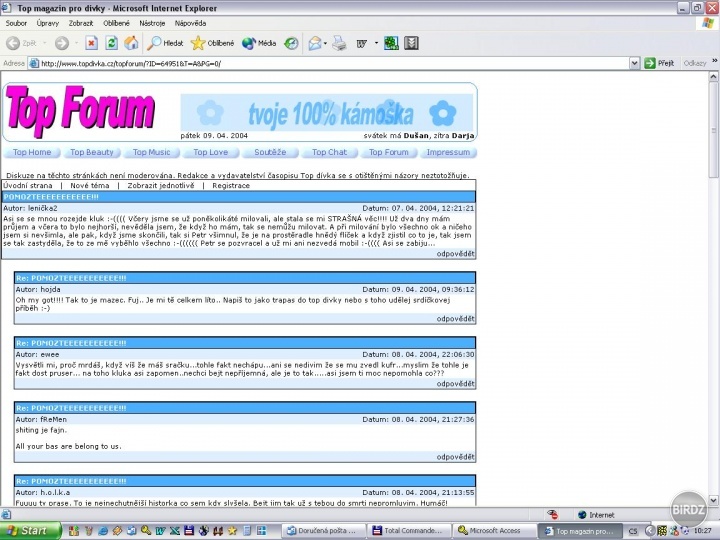Open Hledat search toolbar button
Screen dimensions: 720x540
coord(165,43)
